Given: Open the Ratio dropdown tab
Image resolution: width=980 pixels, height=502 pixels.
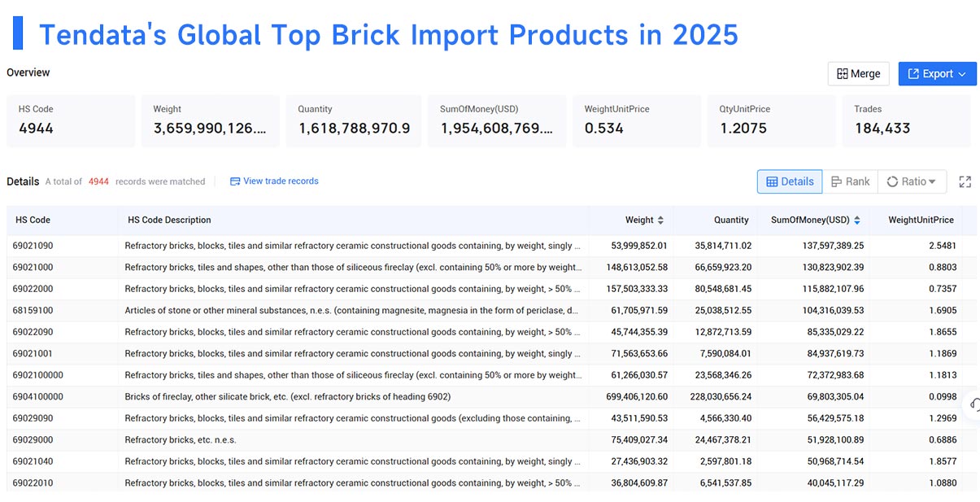Looking at the screenshot, I should point(912,181).
